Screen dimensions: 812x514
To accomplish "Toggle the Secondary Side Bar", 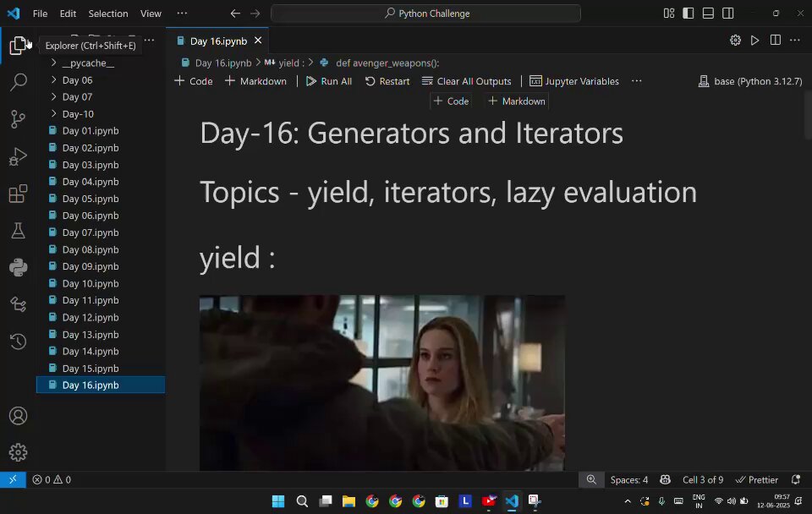I will point(727,14).
